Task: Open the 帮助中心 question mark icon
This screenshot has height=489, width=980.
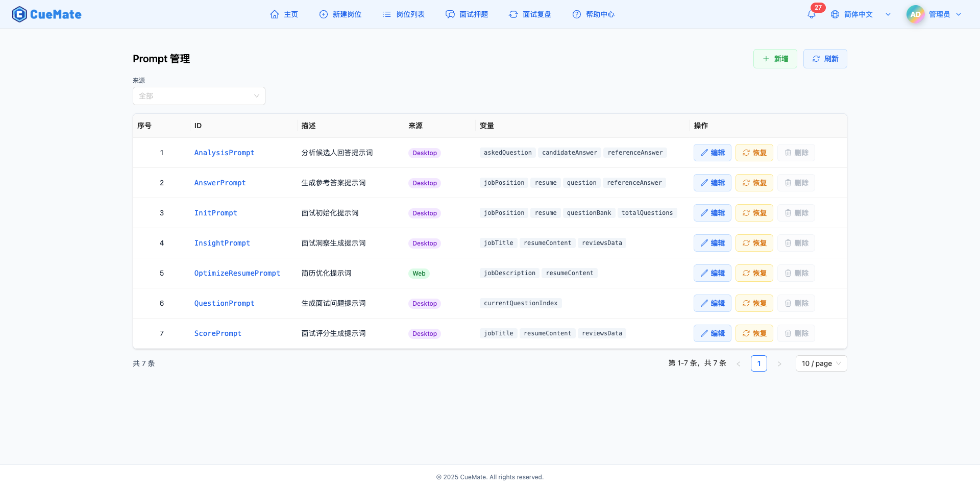Action: tap(577, 14)
